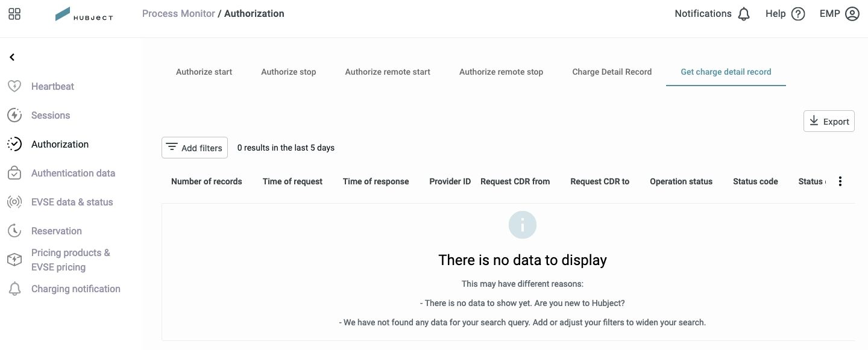
Task: Collapse the sidebar with back chevron
Action: [12, 57]
